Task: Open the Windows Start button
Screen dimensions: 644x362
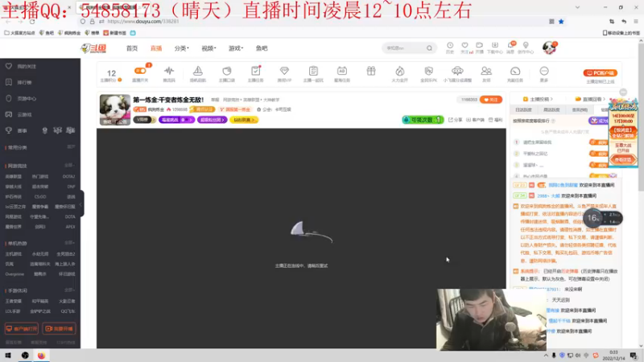Action: coord(8,356)
